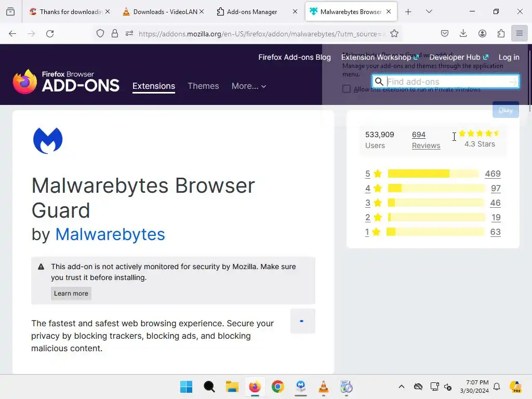Viewport: 532px width, 399px height.
Task: Click the Malwarebytes Browser Guard logo image
Action: [x=48, y=140]
